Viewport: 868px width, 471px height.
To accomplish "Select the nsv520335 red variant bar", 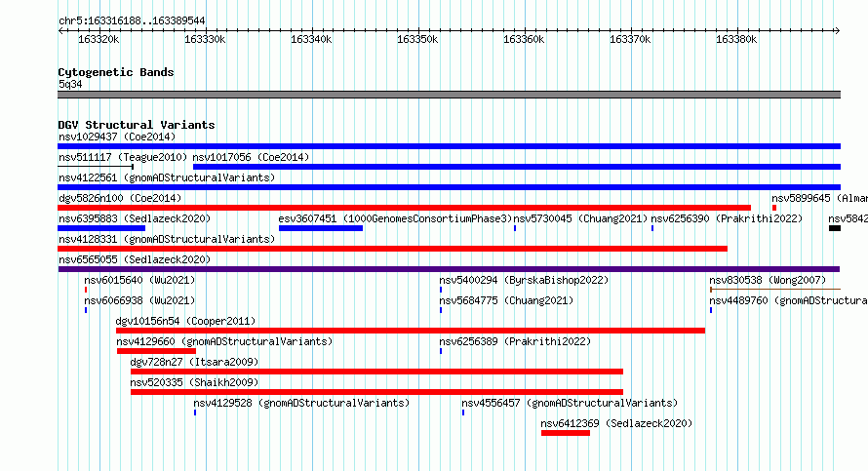I will coord(377,392).
